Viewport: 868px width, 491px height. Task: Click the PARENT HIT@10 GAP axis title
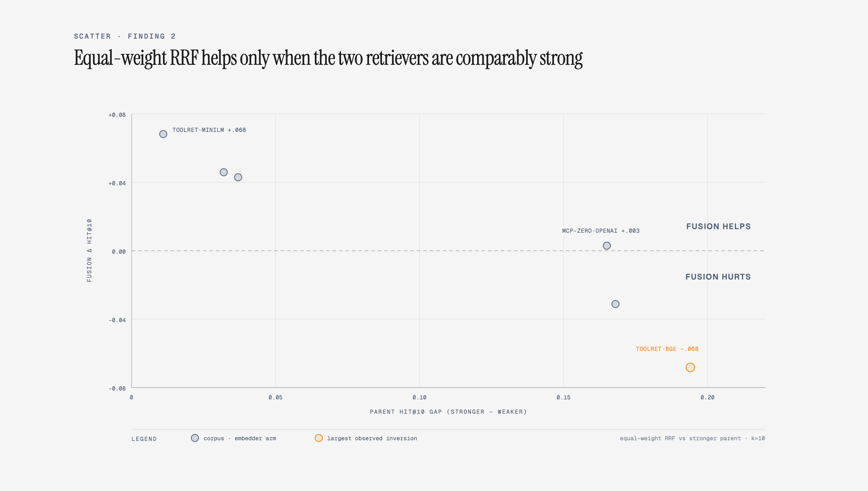pos(448,412)
